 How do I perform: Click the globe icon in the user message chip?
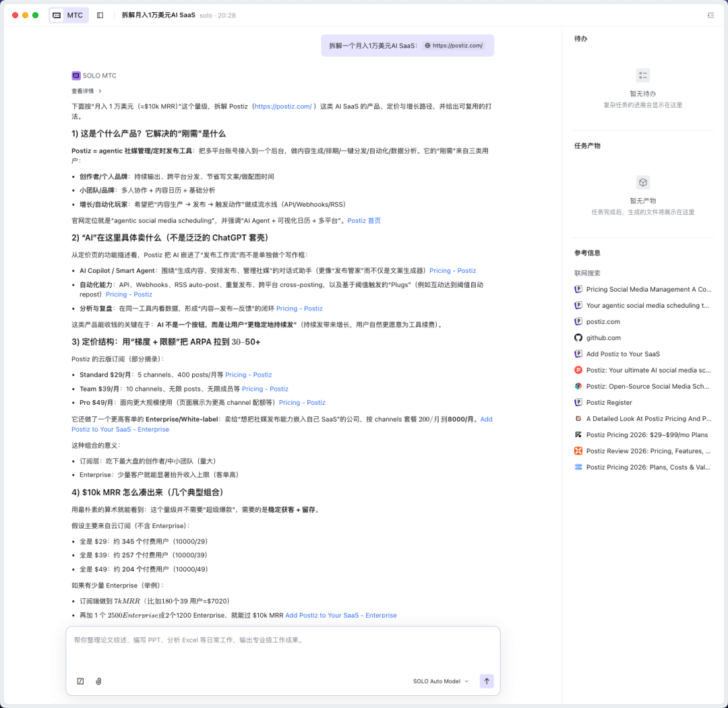tap(427, 45)
